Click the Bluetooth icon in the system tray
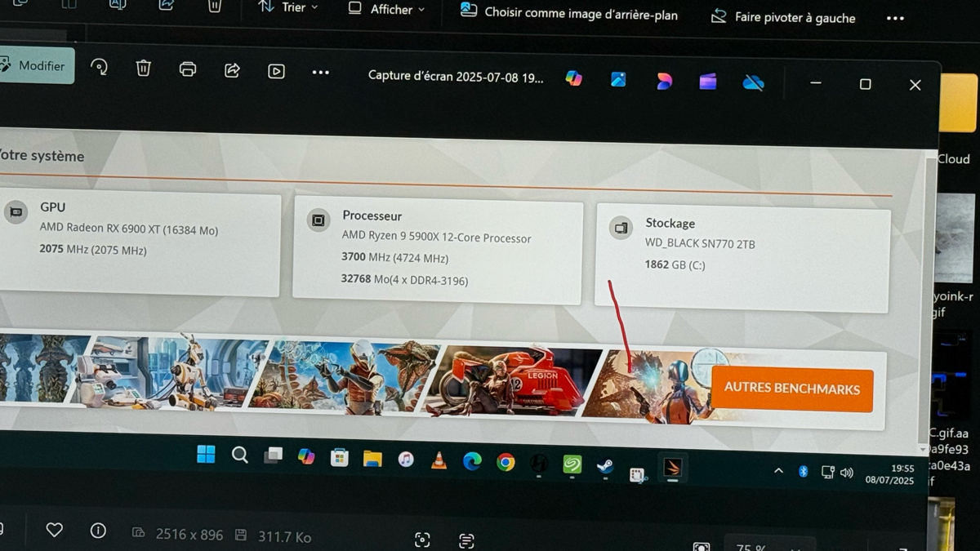This screenshot has height=551, width=980. pos(803,471)
